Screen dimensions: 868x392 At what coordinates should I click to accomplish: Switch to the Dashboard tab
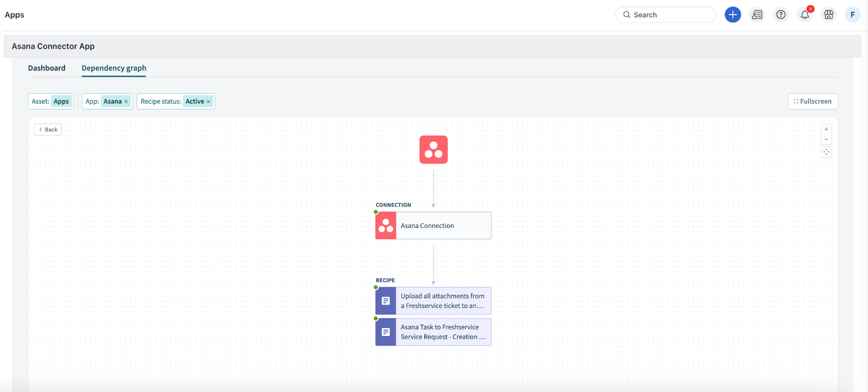click(x=47, y=68)
